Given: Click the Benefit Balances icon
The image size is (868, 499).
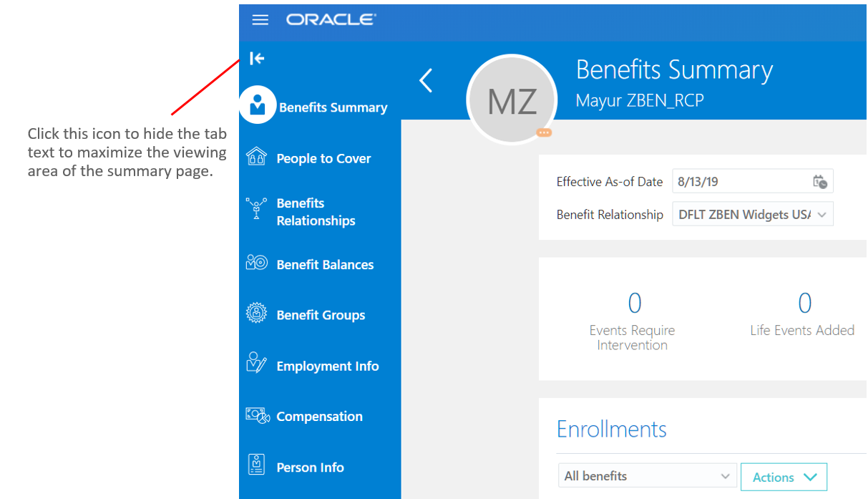Looking at the screenshot, I should pyautogui.click(x=256, y=263).
